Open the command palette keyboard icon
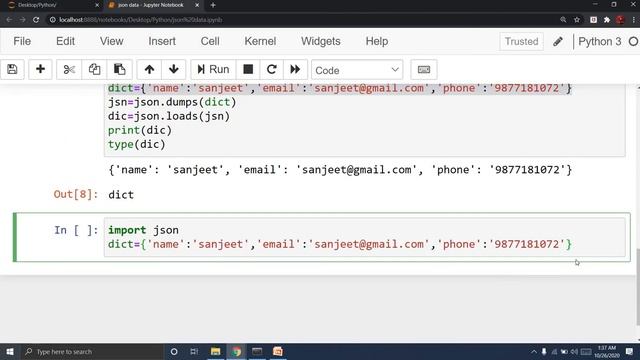 [424, 69]
